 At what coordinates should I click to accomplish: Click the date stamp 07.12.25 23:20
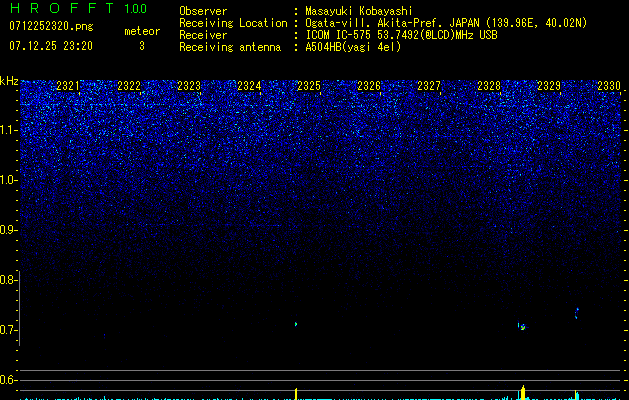point(51,46)
